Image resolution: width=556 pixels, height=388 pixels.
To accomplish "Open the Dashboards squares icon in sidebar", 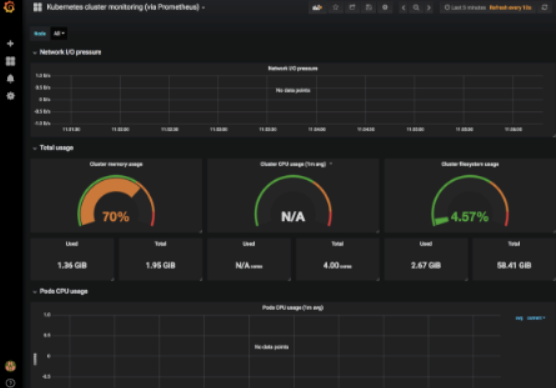I will (x=10, y=61).
